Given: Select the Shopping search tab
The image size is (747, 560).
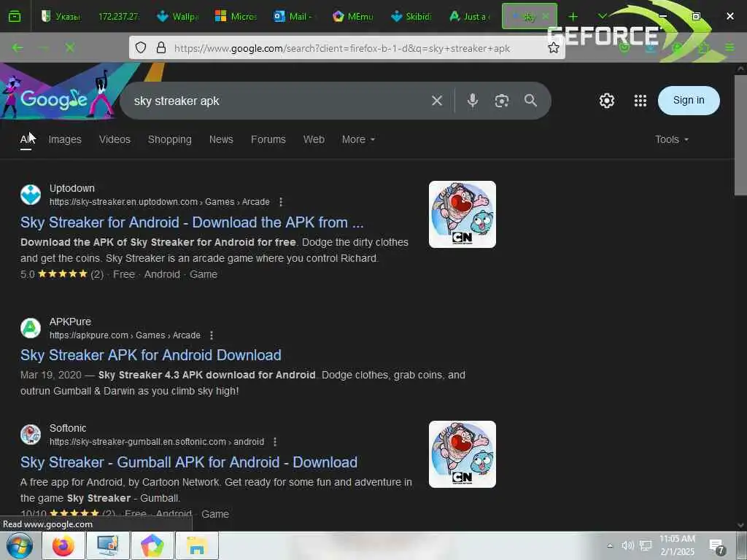Looking at the screenshot, I should pyautogui.click(x=169, y=139).
